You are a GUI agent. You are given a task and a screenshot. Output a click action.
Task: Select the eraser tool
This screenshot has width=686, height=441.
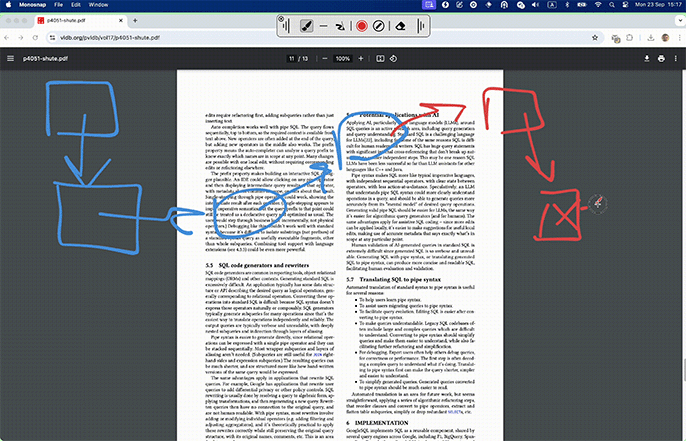[400, 25]
